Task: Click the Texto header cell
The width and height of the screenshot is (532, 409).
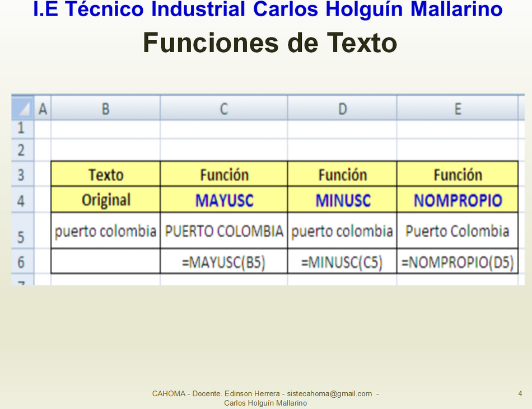Action: tap(105, 175)
